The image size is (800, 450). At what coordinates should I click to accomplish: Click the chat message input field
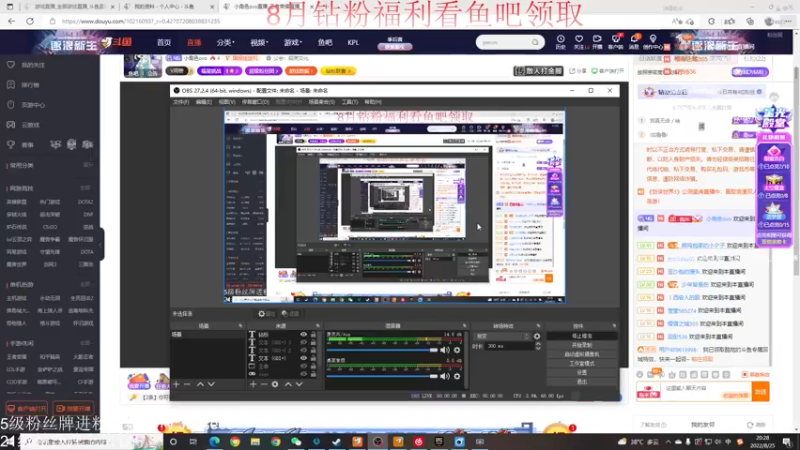point(707,391)
